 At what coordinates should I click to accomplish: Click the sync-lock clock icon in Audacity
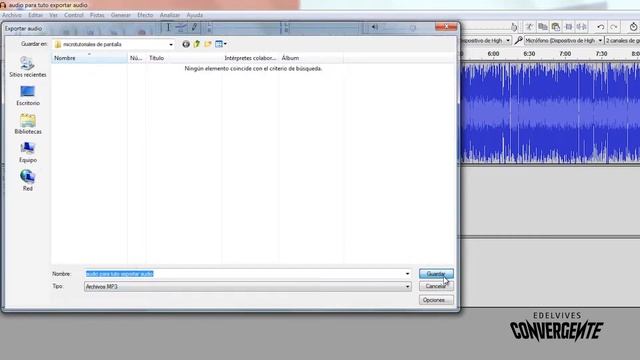point(633,27)
